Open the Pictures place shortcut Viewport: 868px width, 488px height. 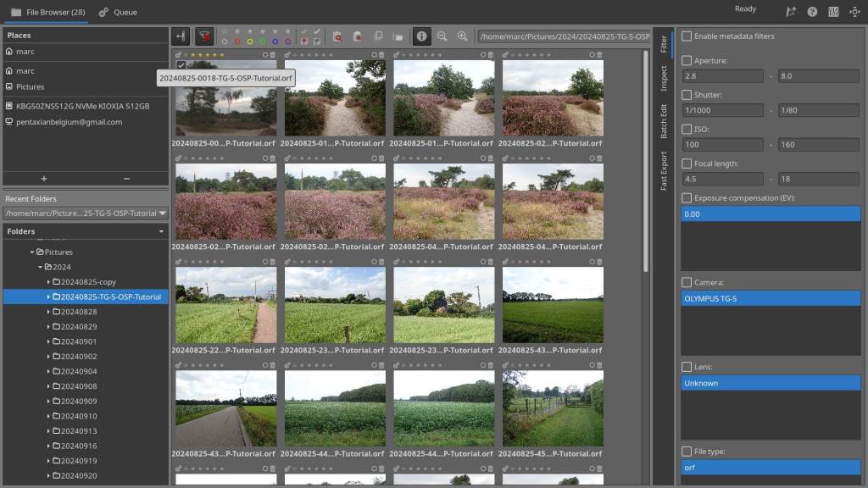coord(86,87)
